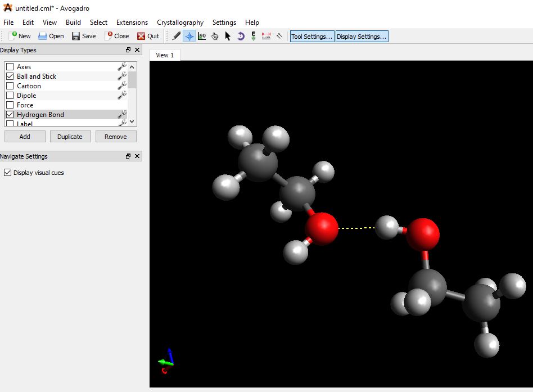
Task: Toggle Display visual cues checkbox
Action: point(7,173)
